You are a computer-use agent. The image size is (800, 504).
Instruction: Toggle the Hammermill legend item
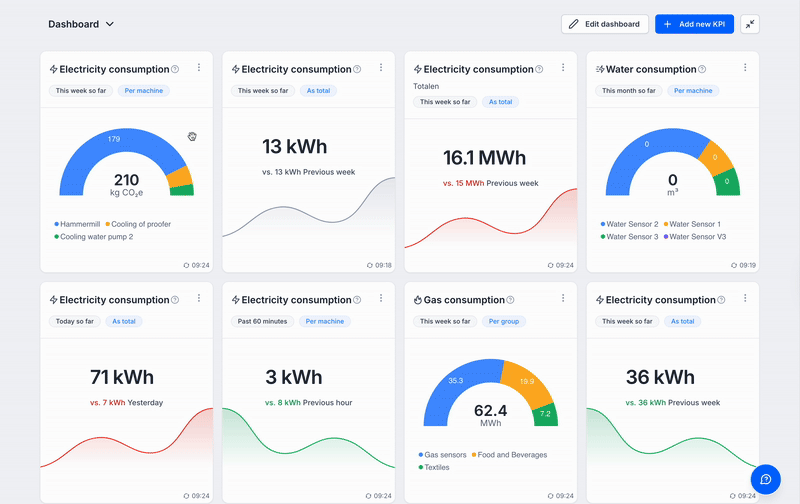[x=77, y=224]
